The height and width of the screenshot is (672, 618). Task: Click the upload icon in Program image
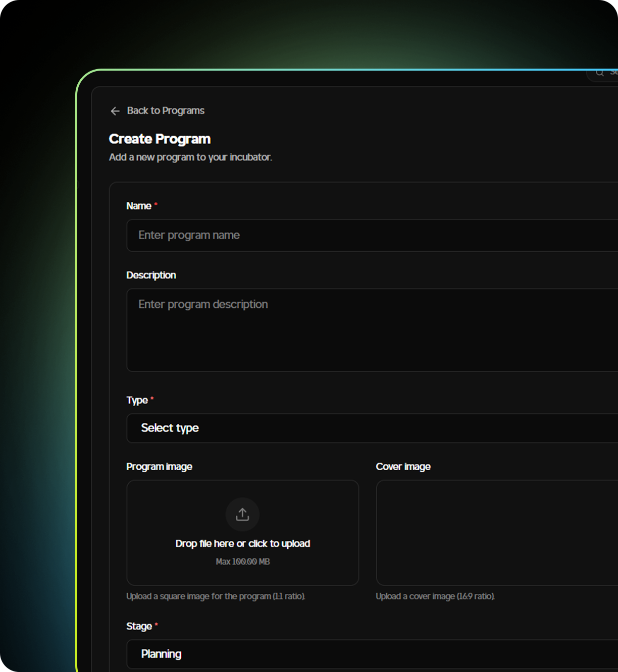pyautogui.click(x=242, y=515)
